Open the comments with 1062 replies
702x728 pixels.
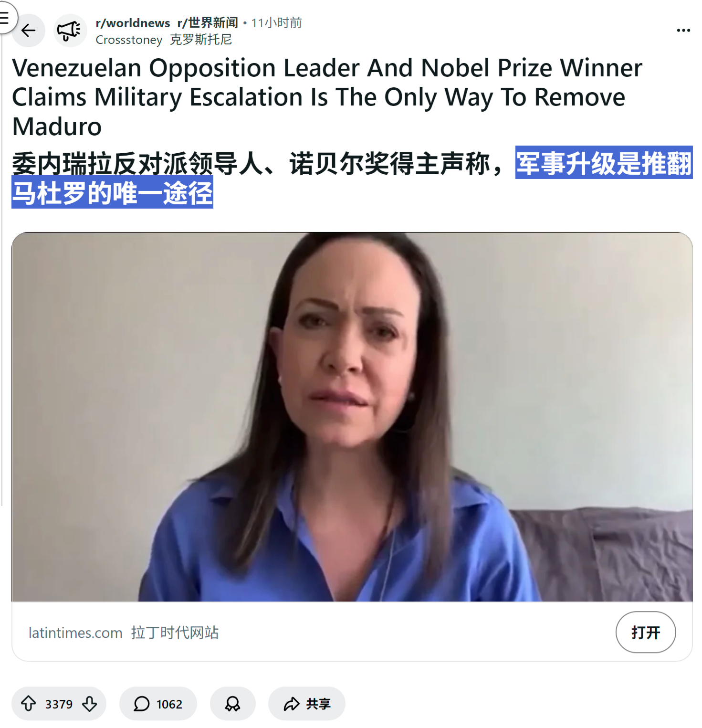(158, 704)
